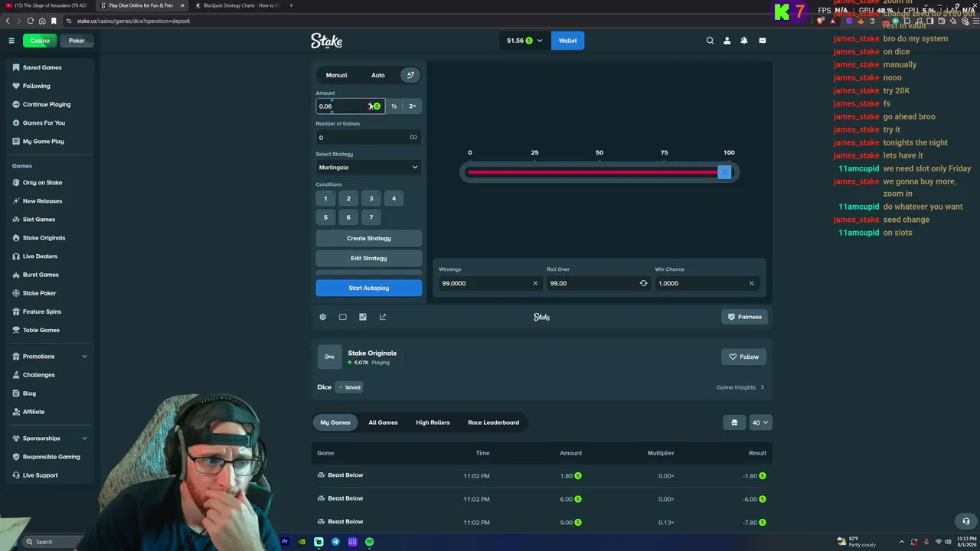Click the slider track near the 50 mark
980x551 pixels.
click(x=599, y=172)
